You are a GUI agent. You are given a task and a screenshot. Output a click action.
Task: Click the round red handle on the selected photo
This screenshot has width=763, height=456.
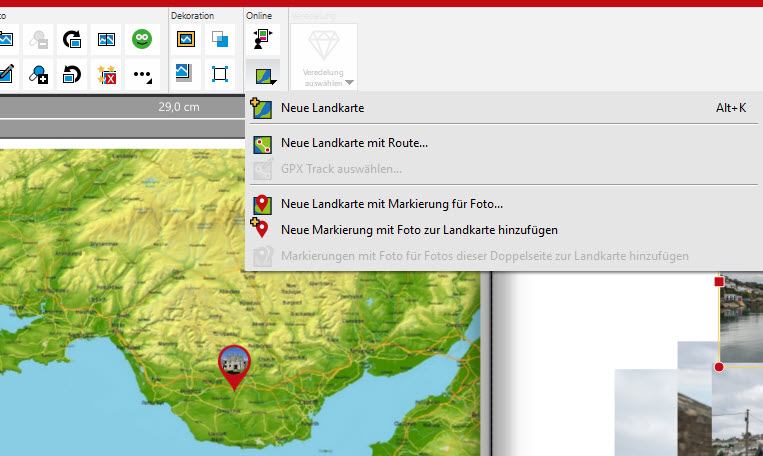pos(719,367)
